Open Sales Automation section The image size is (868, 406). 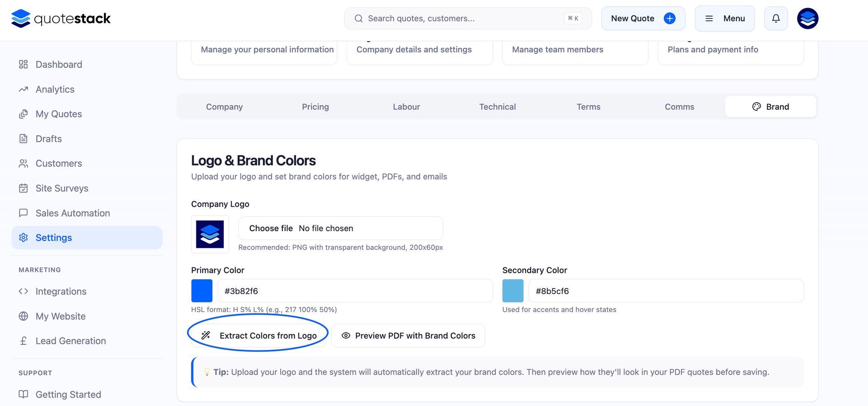point(72,213)
